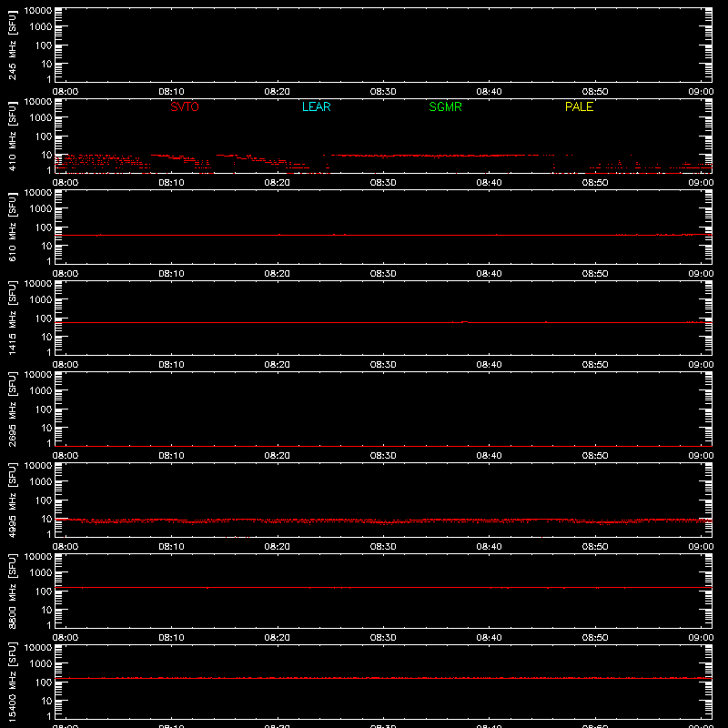Click the 08:20 label under the 4995 MHz panel
Screen dimensions: 728x728
278,547
